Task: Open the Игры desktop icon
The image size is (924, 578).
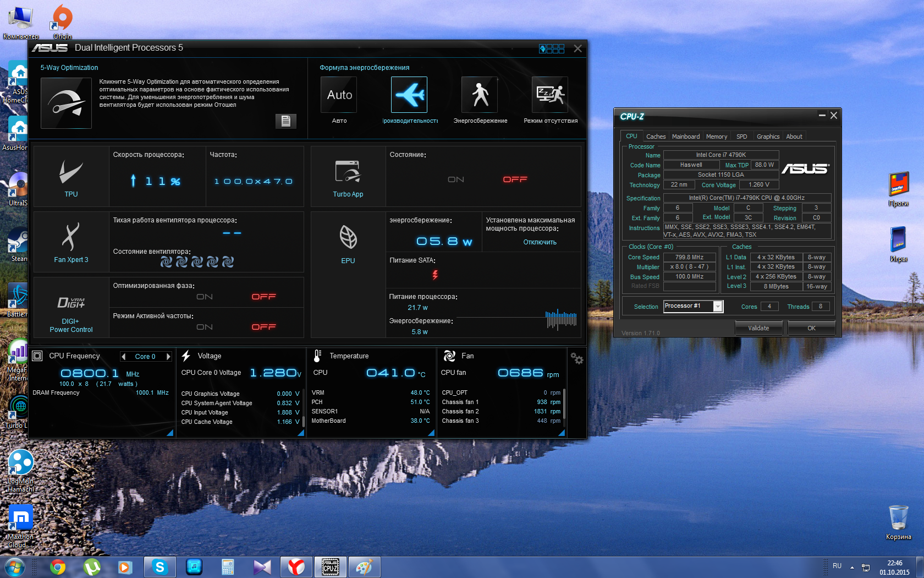Action: click(x=899, y=244)
